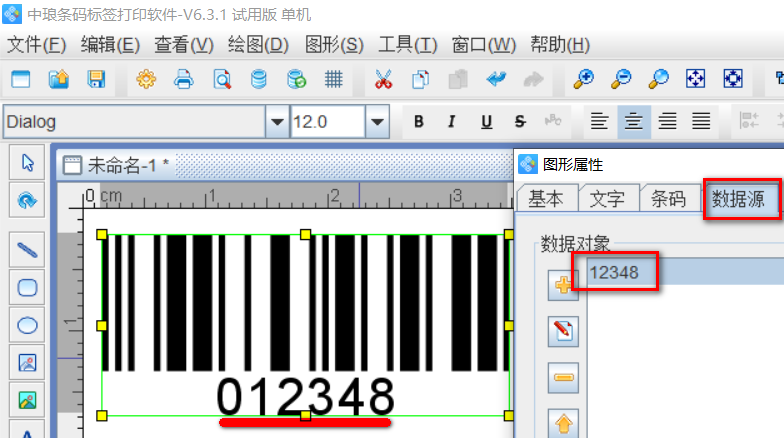Cut selection with scissors icon
This screenshot has height=438, width=784.
click(384, 79)
